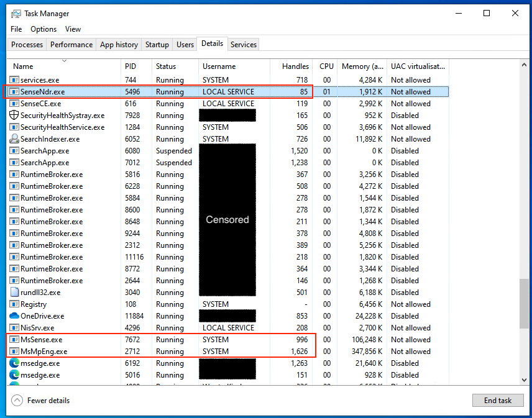This screenshot has height=418, width=532.
Task: Click the SenseCE.exe process icon
Action: click(14, 104)
